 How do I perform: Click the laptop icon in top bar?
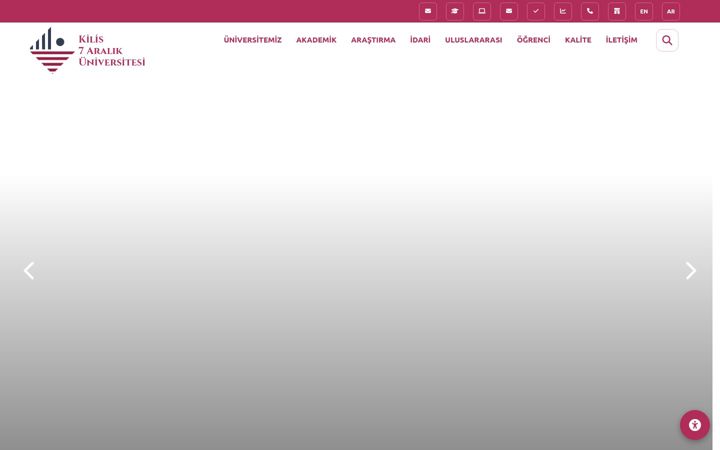click(x=482, y=11)
